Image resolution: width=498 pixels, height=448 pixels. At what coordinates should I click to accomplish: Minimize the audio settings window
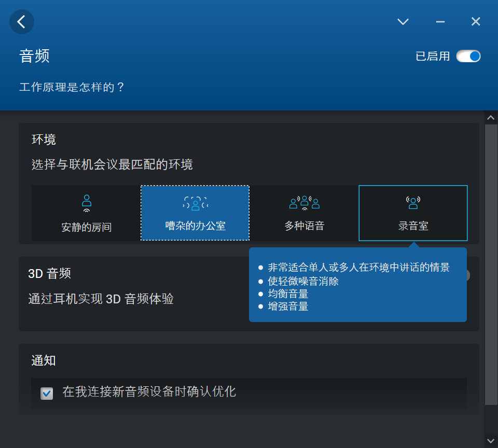[440, 22]
